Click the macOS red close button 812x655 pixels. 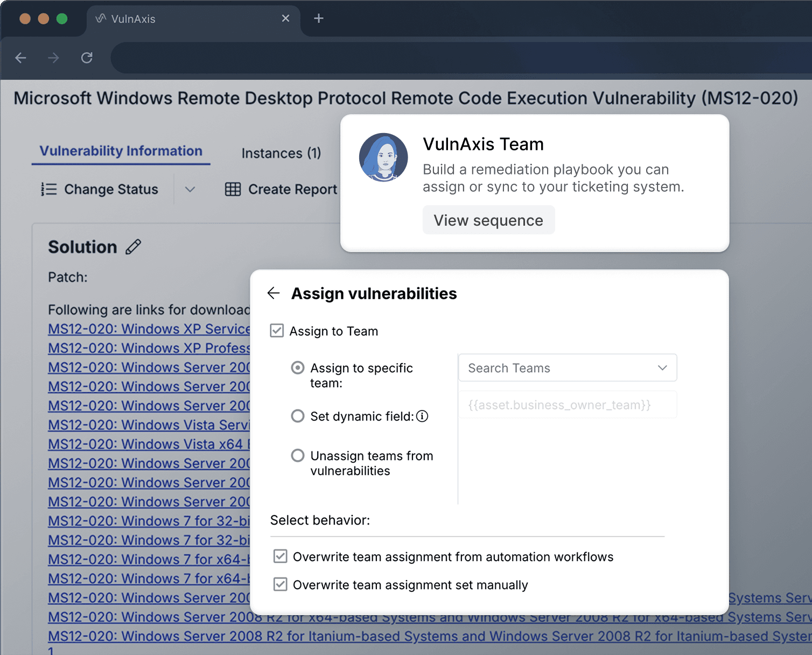point(25,19)
